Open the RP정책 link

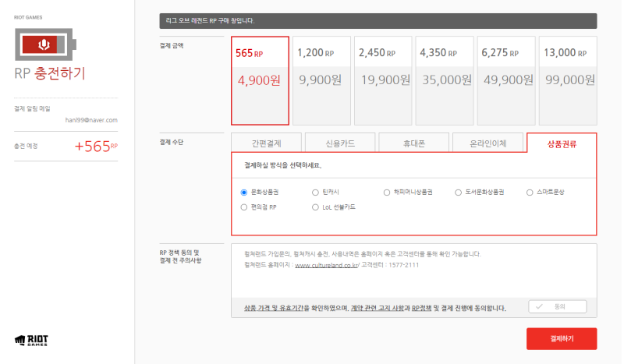[421, 308]
